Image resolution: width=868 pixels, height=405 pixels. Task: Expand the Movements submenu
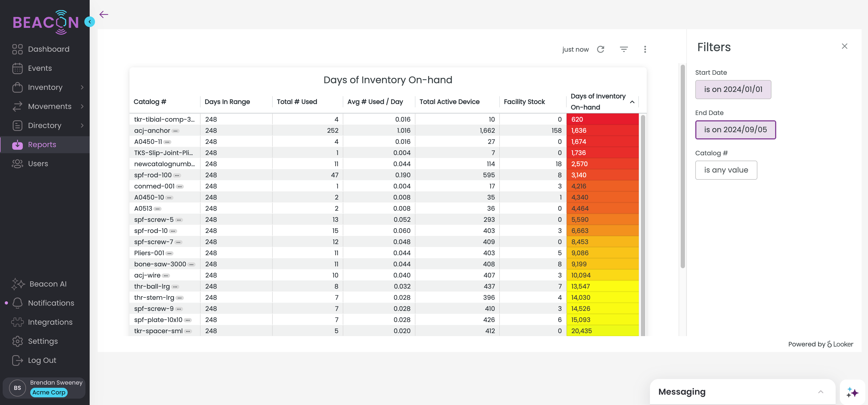pos(82,106)
